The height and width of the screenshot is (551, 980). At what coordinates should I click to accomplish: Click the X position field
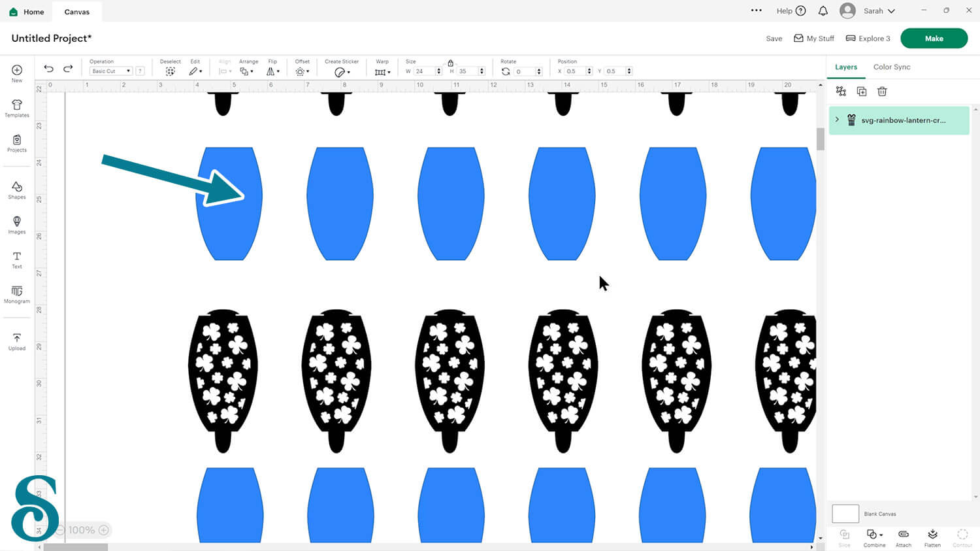pyautogui.click(x=576, y=71)
